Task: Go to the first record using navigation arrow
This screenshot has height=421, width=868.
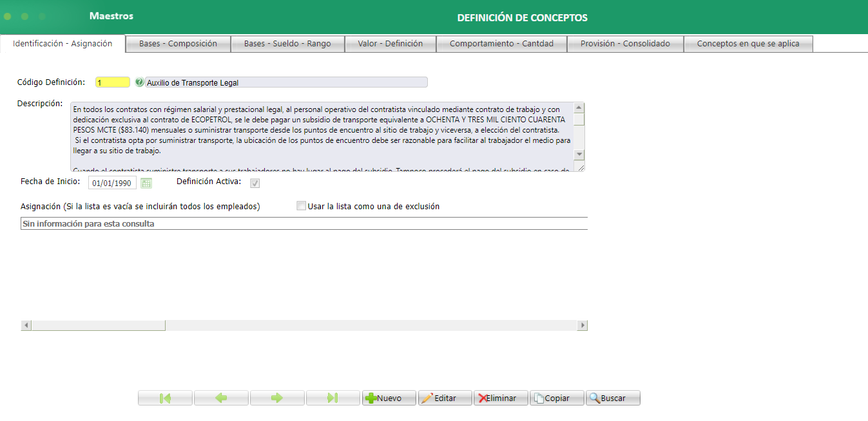Action: (x=165, y=397)
